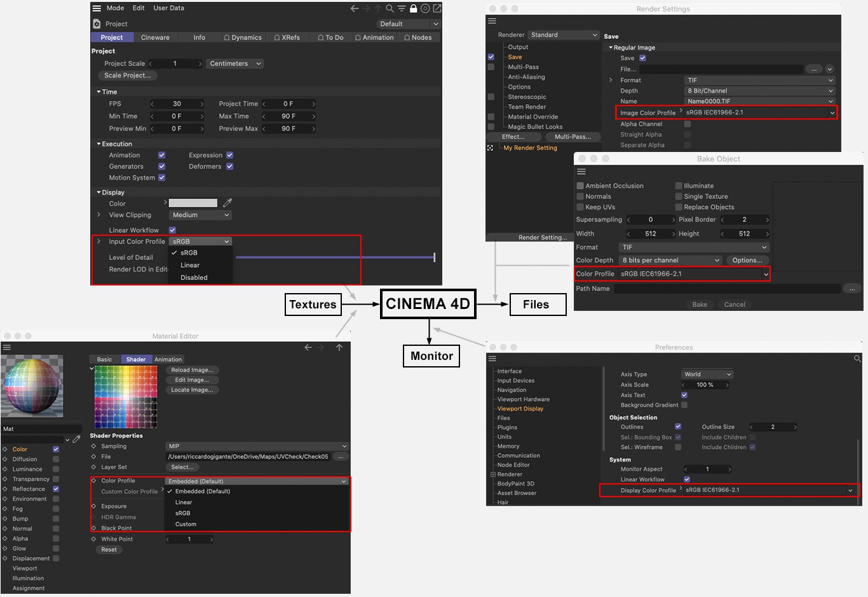Image resolution: width=868 pixels, height=597 pixels.
Task: Click the Reset button in Material Editor
Action: (109, 549)
